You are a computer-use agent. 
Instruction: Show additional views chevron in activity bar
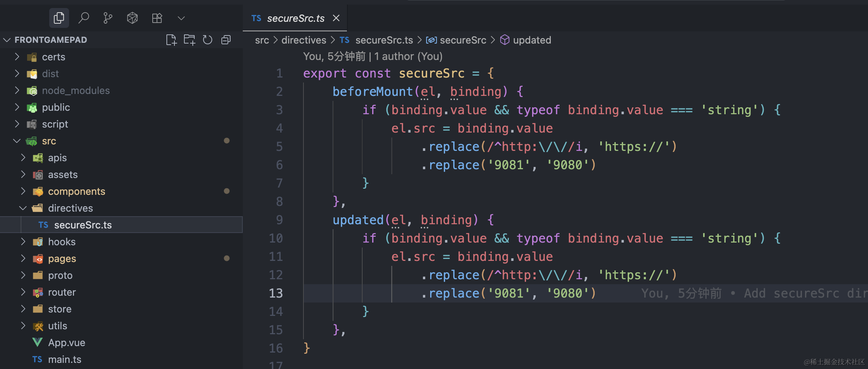click(181, 18)
